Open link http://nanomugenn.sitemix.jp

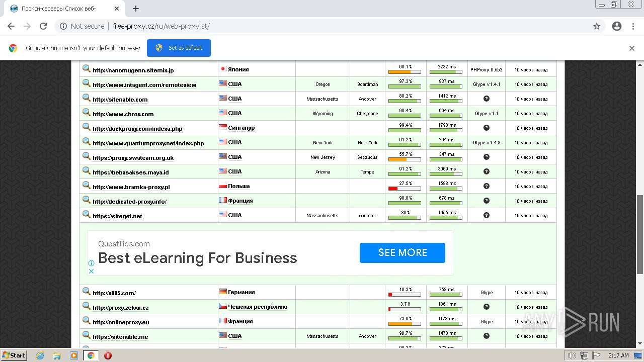tap(133, 70)
